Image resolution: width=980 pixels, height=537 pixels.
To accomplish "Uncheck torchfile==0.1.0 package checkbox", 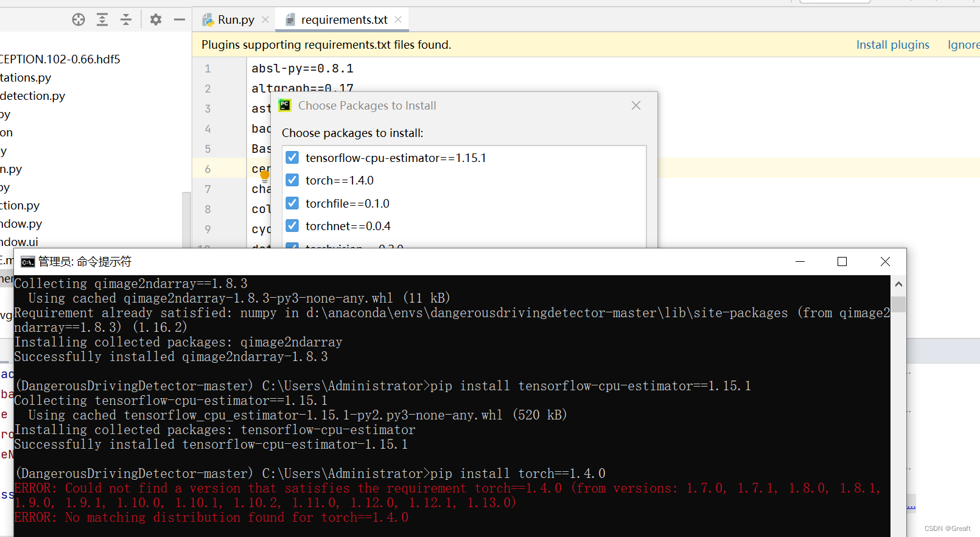I will (x=292, y=203).
